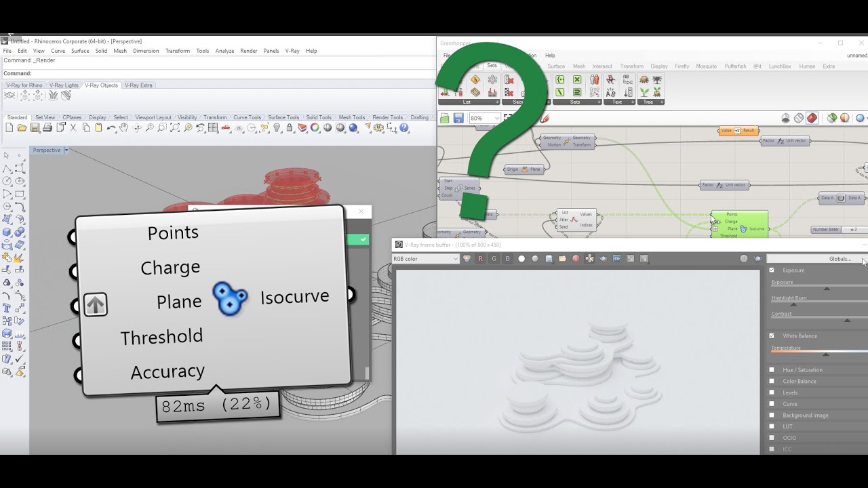This screenshot has width=868, height=488.
Task: Click the Grasshopper Save floppy disk icon
Action: pos(458,118)
